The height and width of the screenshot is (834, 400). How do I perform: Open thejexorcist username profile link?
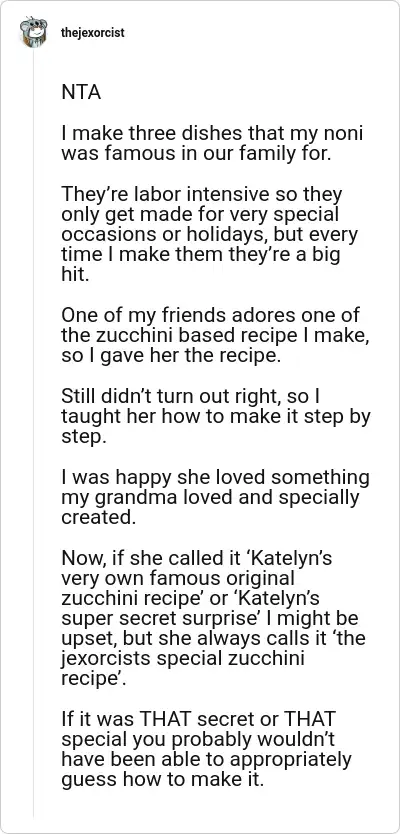click(92, 33)
